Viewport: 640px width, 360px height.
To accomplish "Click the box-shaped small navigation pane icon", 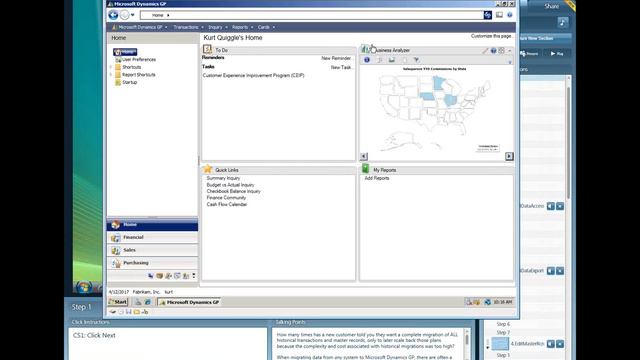I will 160,276.
